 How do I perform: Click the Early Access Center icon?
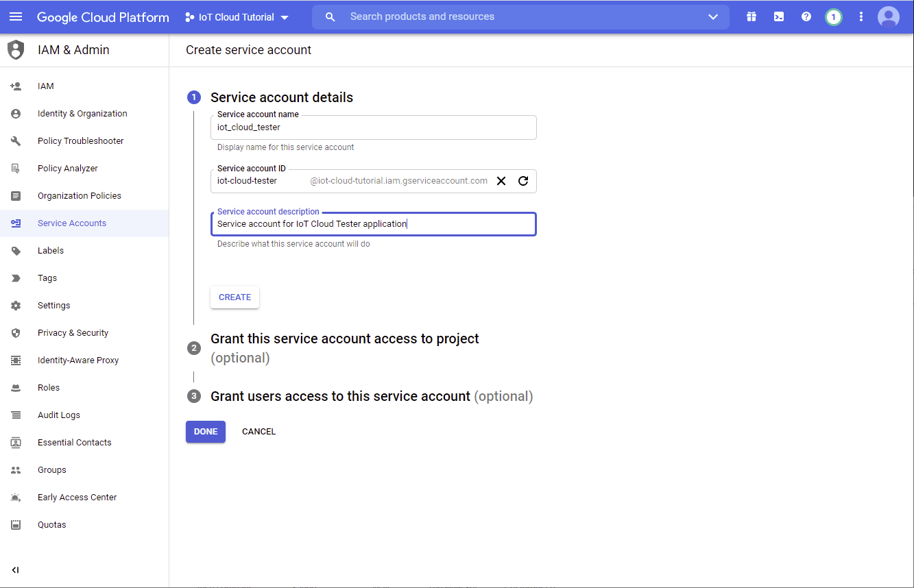point(16,498)
